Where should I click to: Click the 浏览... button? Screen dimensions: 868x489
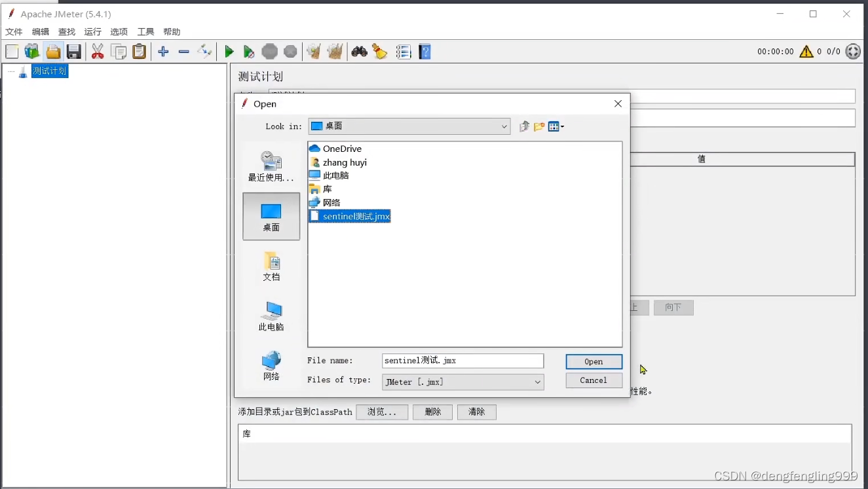382,412
